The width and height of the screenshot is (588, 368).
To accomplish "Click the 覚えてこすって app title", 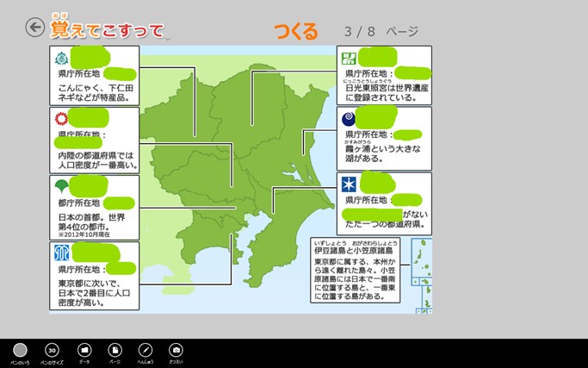I will [x=107, y=30].
